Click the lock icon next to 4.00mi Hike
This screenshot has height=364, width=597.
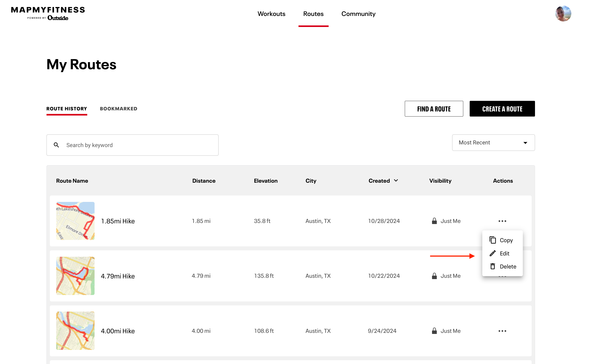tap(434, 330)
